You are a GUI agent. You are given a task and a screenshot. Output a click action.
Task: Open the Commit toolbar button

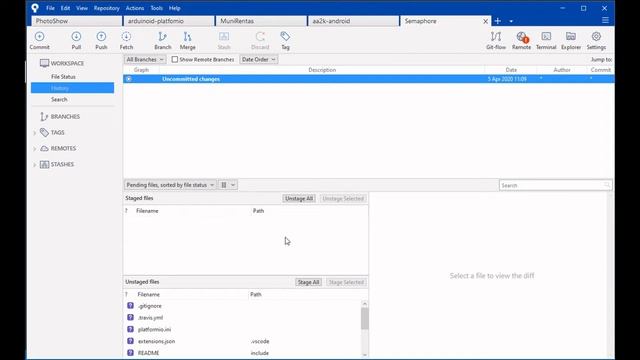pos(40,40)
